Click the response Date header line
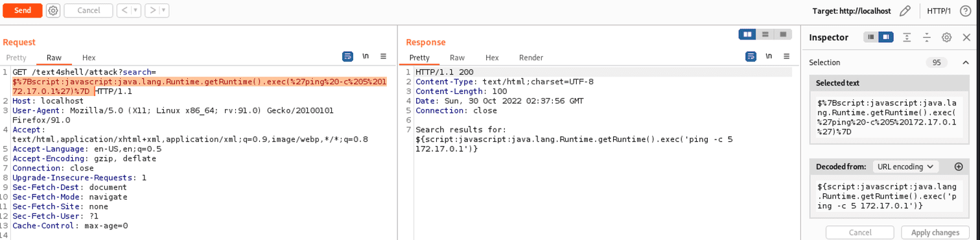The height and width of the screenshot is (240, 980). (x=499, y=101)
